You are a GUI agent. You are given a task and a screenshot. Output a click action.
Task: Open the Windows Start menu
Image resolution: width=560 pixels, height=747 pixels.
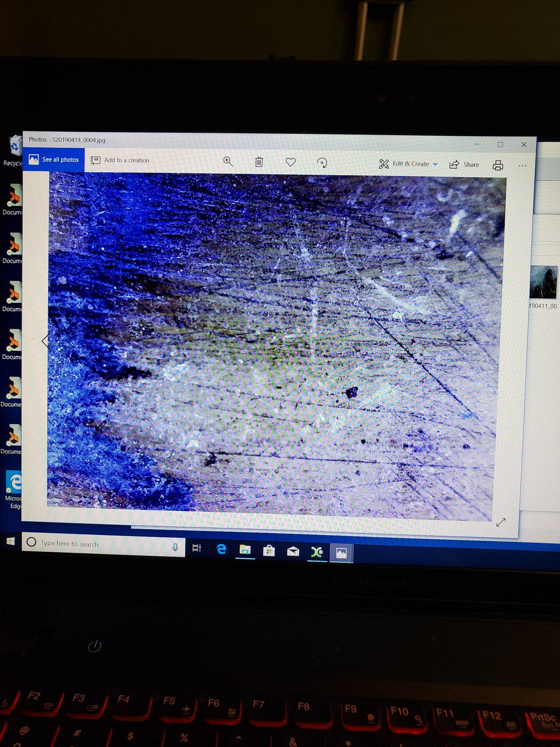[x=10, y=541]
